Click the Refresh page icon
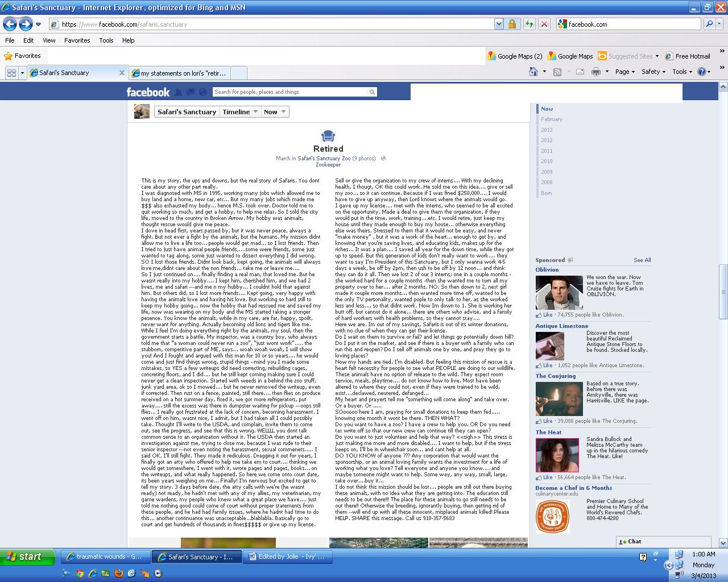This screenshot has height=582, width=728. (530, 24)
